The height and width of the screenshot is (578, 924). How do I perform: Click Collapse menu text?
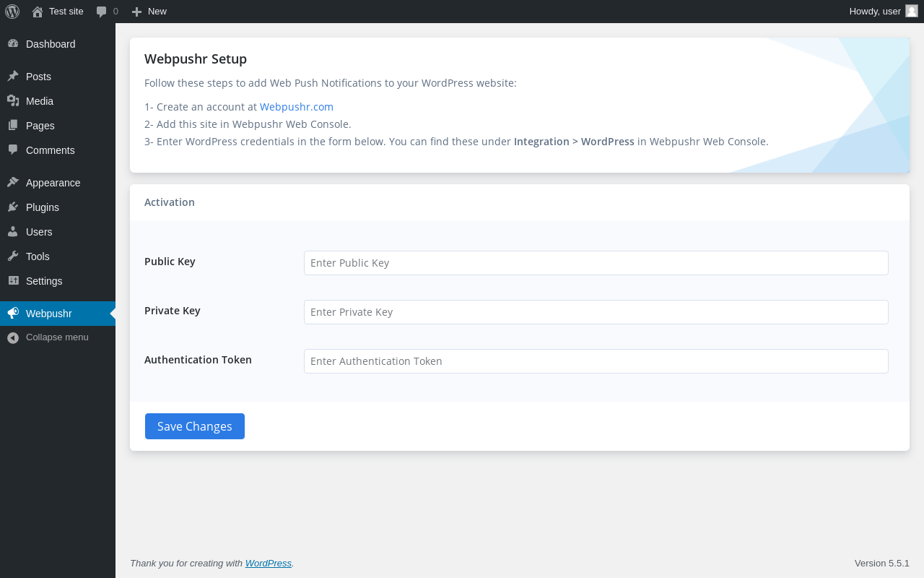[57, 337]
